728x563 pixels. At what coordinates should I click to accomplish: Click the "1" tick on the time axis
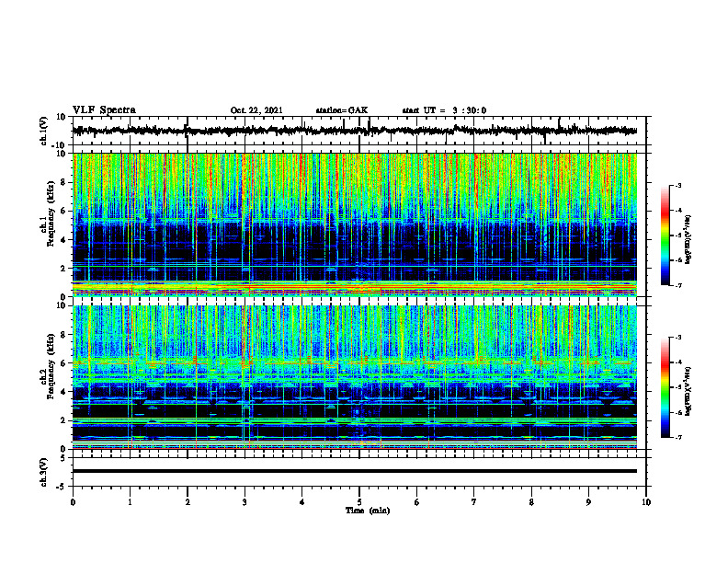click(x=130, y=502)
